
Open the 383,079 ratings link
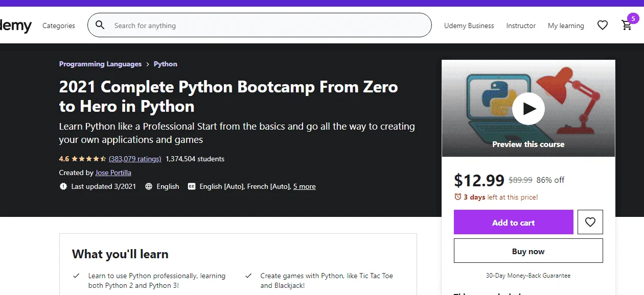135,159
